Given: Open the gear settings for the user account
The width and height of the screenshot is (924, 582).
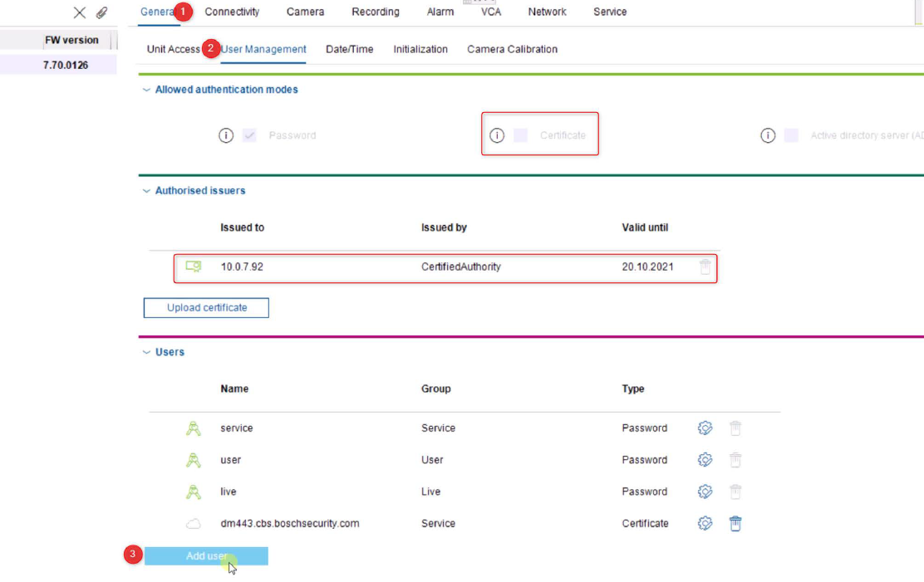Looking at the screenshot, I should coord(705,460).
